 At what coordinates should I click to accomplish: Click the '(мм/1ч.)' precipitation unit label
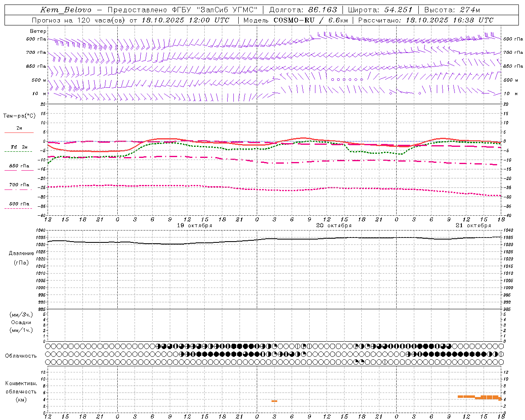tap(21, 330)
